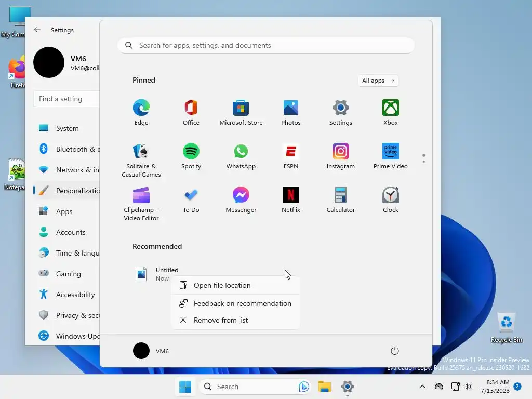The height and width of the screenshot is (399, 532).
Task: Open the notification count badge
Action: point(517,387)
